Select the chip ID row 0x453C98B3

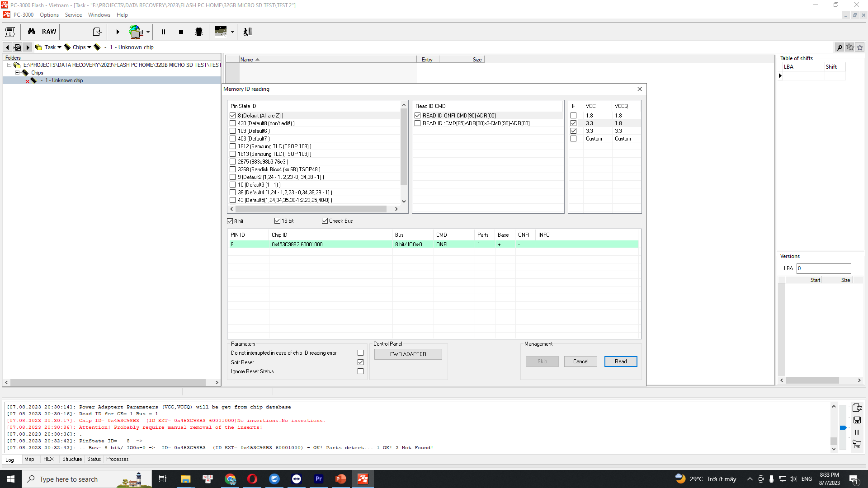(433, 244)
